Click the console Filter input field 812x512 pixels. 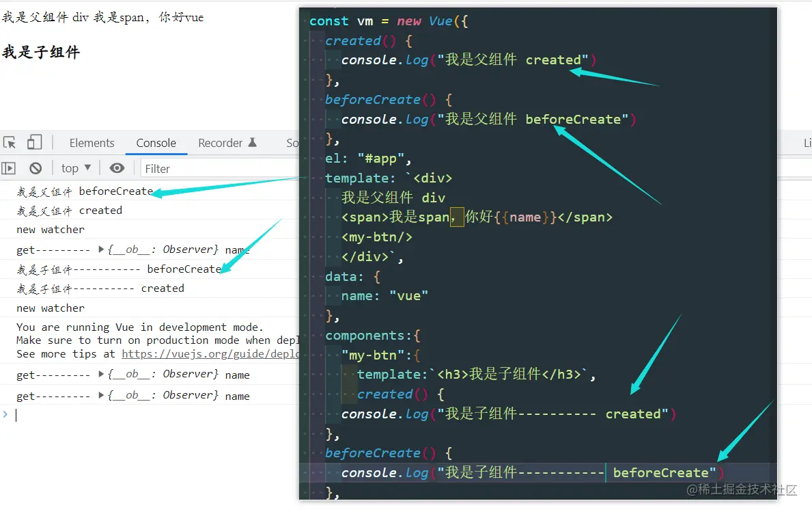(220, 168)
